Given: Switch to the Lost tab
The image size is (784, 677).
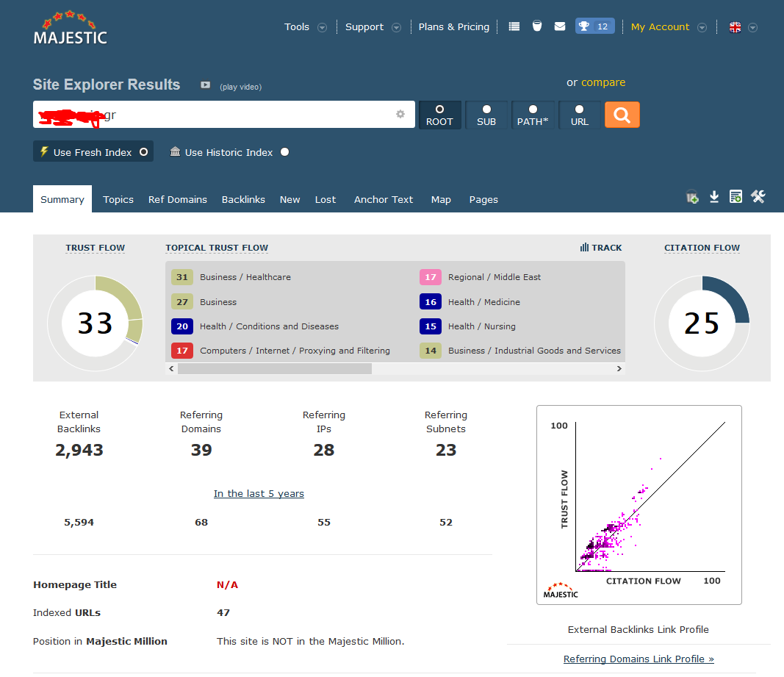Looking at the screenshot, I should point(326,200).
